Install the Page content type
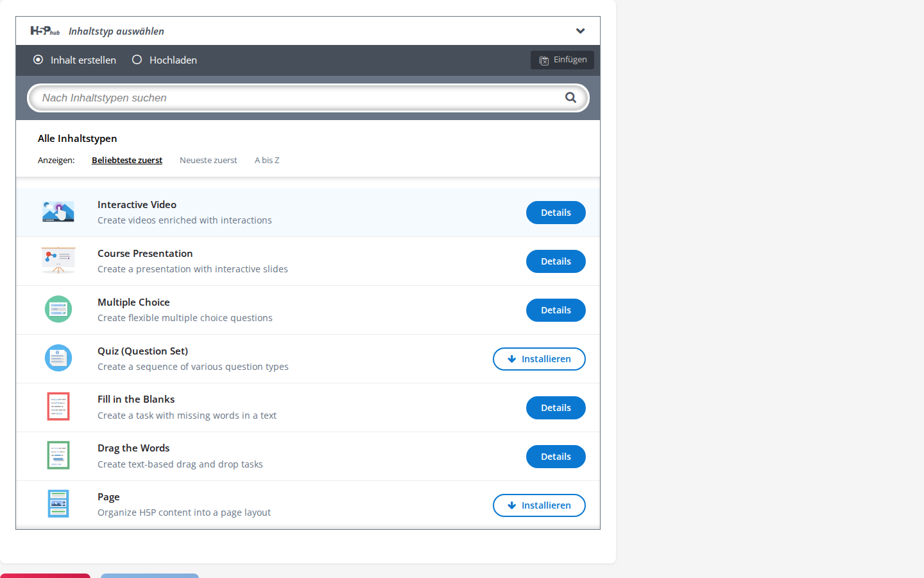 pos(539,505)
